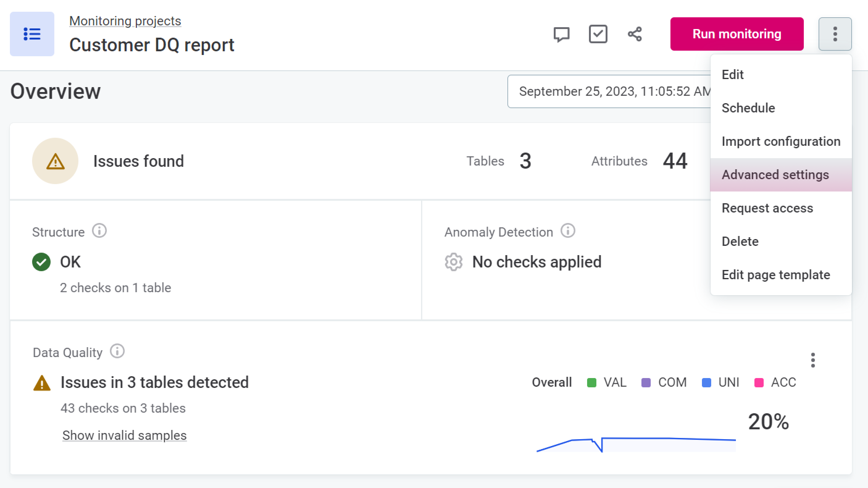This screenshot has height=488, width=868.
Task: Choose Import configuration menu entry
Action: pos(781,141)
